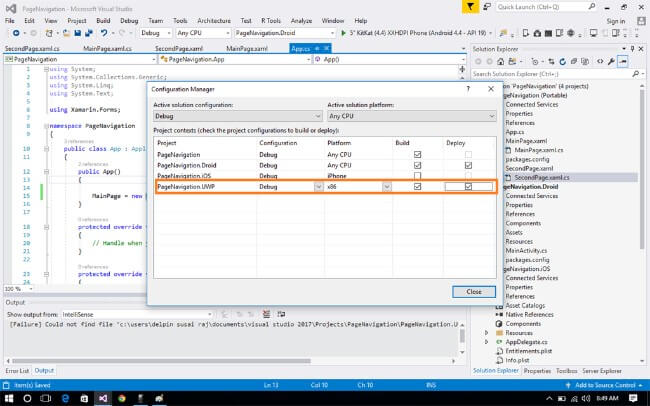Open the Windows Start menu

8,397
